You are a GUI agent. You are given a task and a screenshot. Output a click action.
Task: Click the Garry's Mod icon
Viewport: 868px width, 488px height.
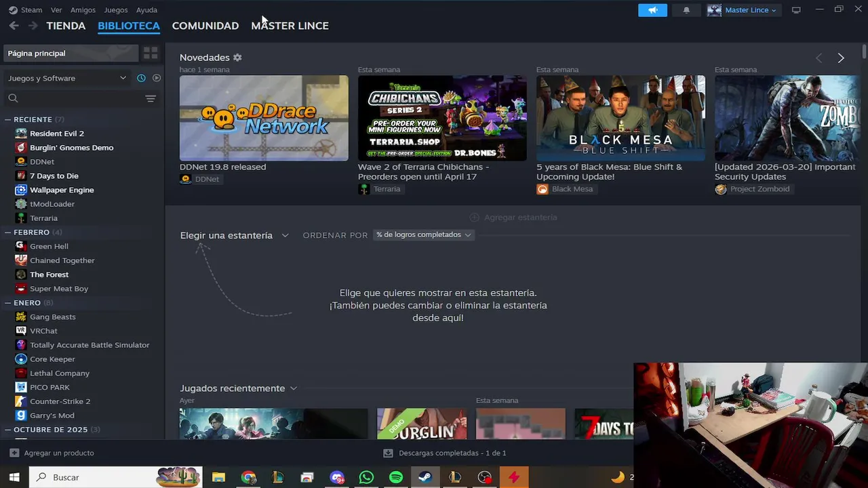pos(21,415)
